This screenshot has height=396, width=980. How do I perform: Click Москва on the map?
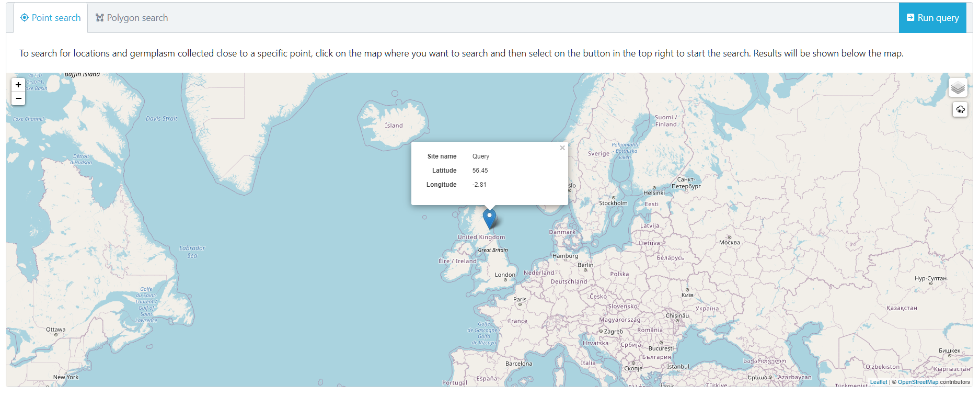point(729,243)
